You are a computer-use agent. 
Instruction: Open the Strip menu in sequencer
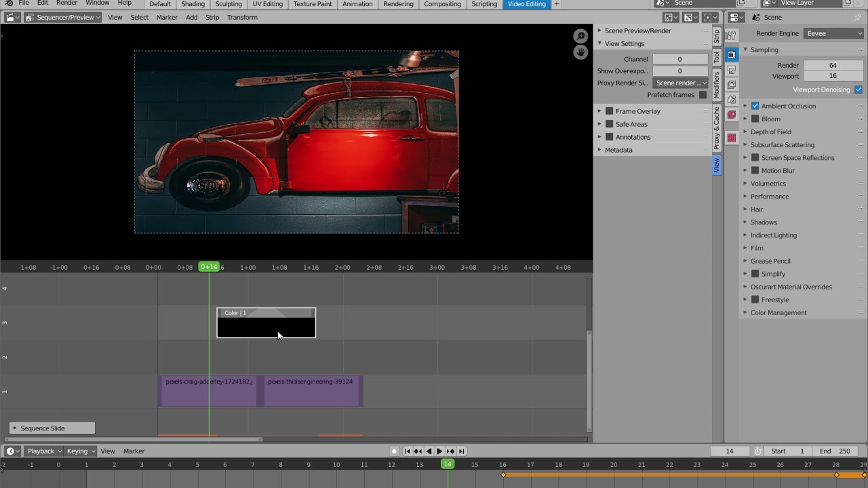pos(212,18)
